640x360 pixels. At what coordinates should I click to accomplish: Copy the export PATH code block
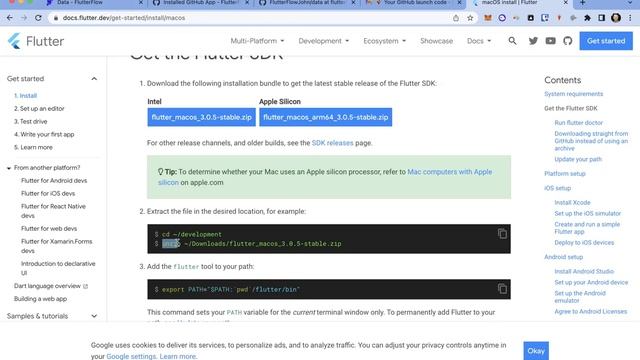pyautogui.click(x=502, y=289)
